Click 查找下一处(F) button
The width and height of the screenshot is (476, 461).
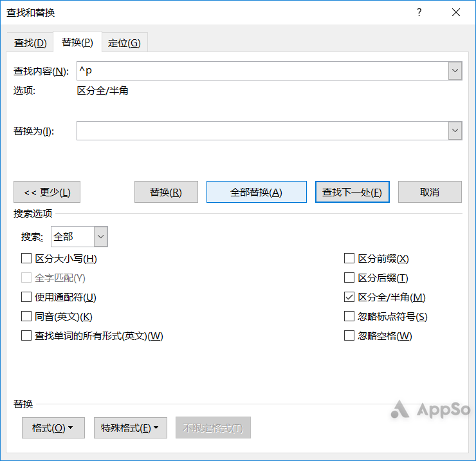[x=352, y=192]
